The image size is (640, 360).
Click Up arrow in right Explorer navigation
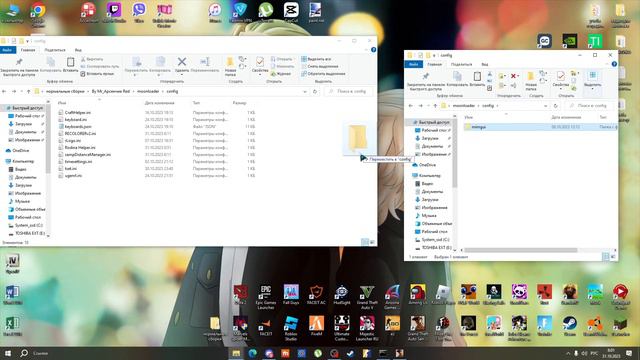(435, 106)
